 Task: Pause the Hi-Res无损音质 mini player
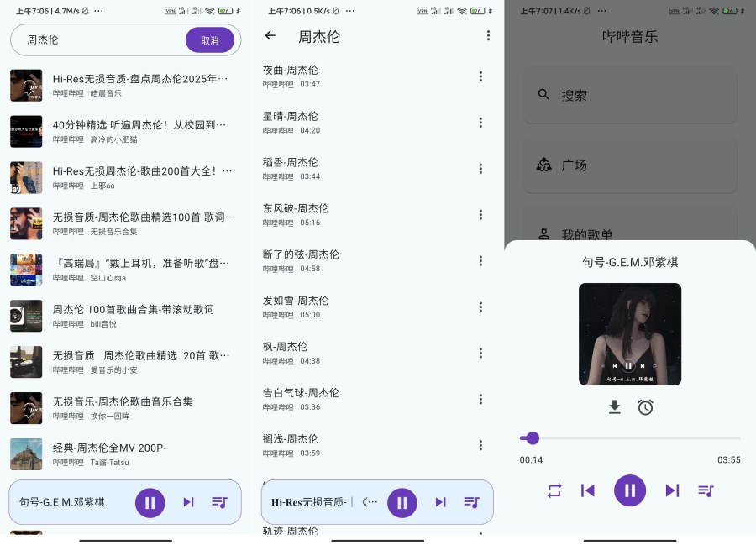pyautogui.click(x=402, y=502)
